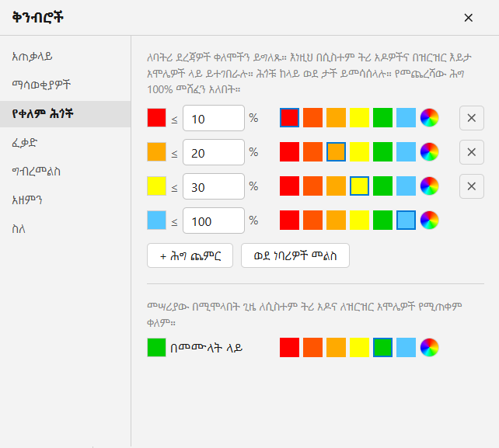Pick yellow for the 100% rule
This screenshot has width=499, height=448.
click(x=359, y=220)
